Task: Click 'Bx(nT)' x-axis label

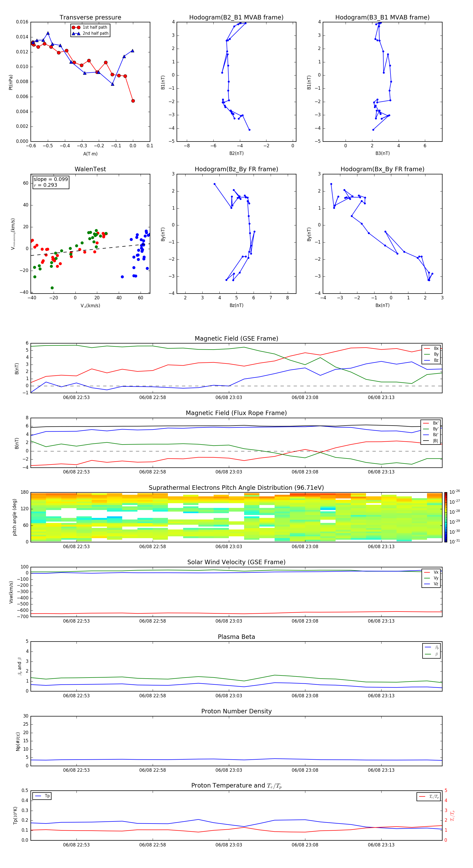Action: [382, 305]
